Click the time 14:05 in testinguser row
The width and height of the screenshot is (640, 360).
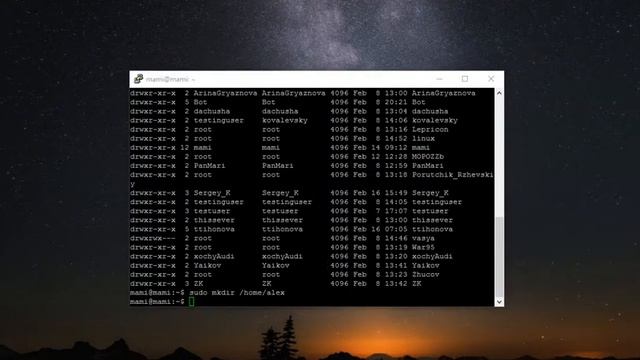pos(396,202)
